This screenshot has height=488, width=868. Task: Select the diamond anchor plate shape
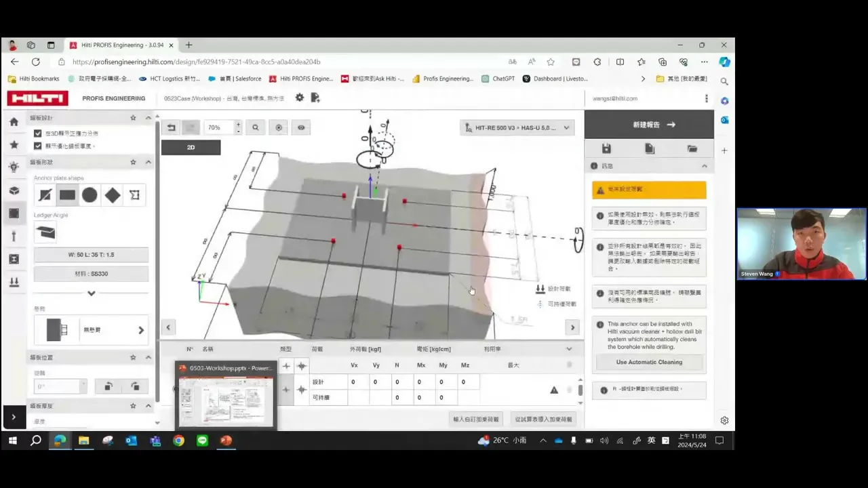[113, 195]
